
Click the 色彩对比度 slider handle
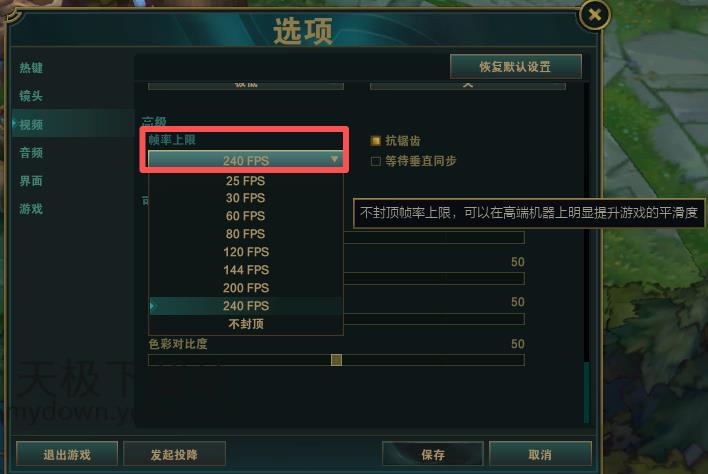click(x=336, y=360)
